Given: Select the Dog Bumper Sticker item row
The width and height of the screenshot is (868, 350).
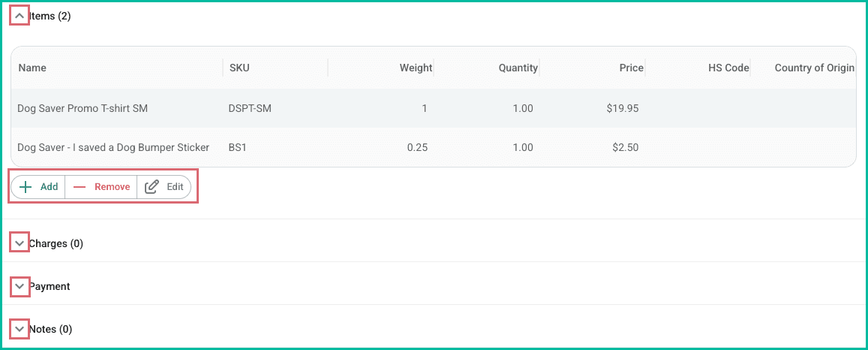Looking at the screenshot, I should click(113, 147).
